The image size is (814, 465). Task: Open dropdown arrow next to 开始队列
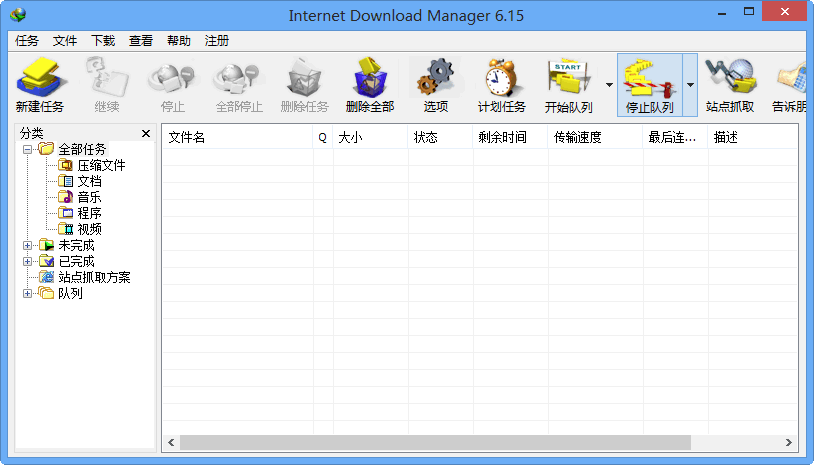[609, 85]
